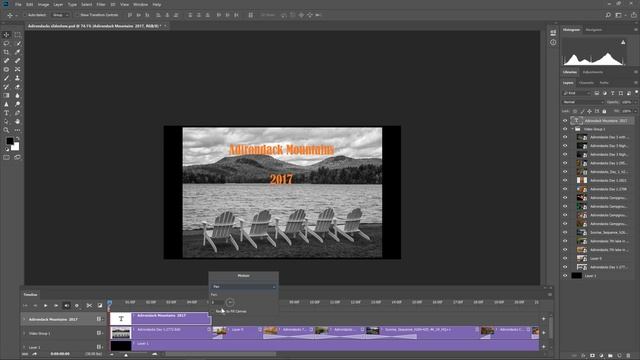Open Video Group 1 track filmstrip menu
The image size is (640, 360).
click(99, 333)
